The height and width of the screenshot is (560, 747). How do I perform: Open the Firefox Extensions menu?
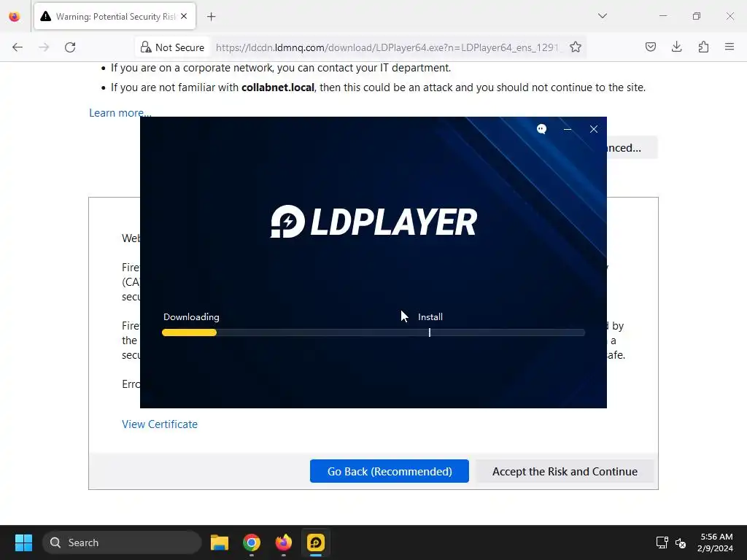coord(703,47)
